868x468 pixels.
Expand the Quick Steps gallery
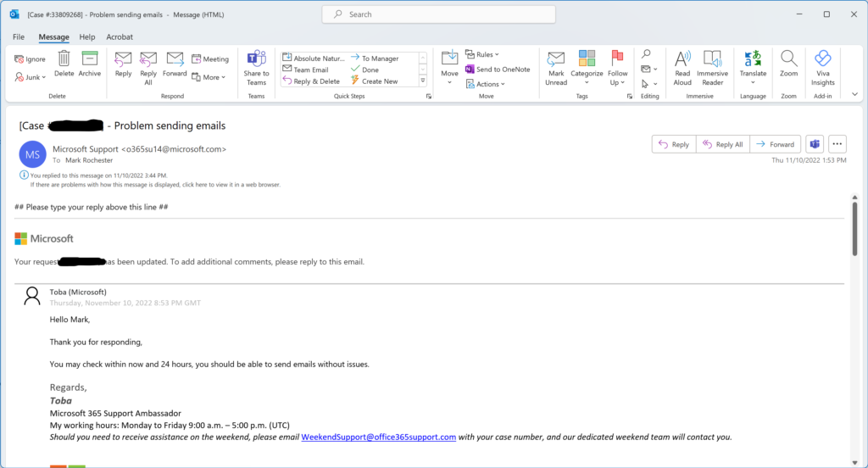click(x=423, y=81)
